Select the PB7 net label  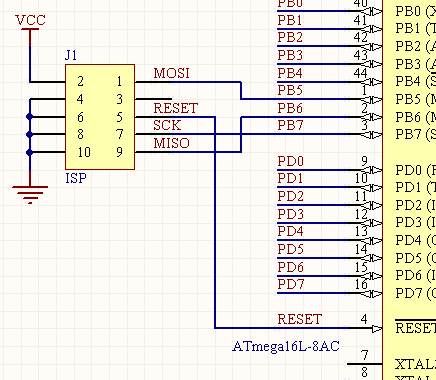(x=290, y=126)
